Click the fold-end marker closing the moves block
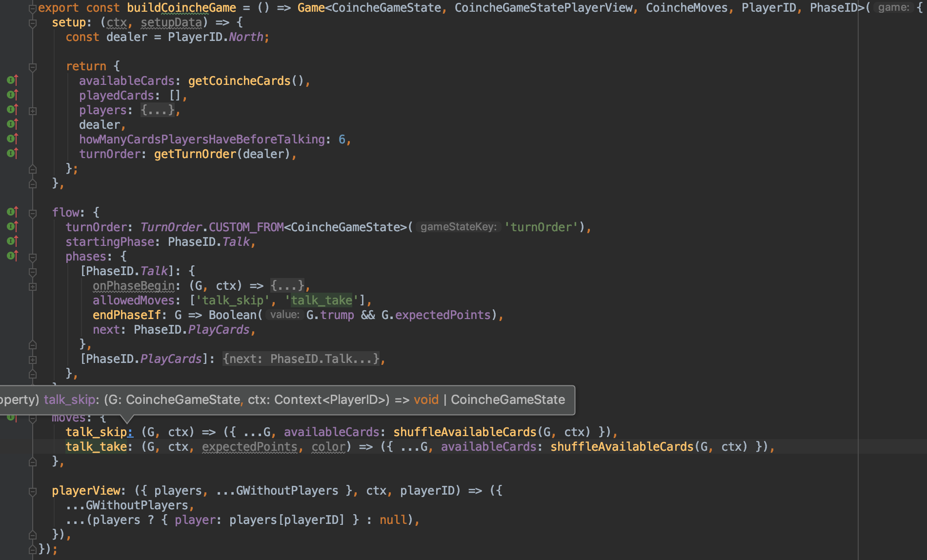This screenshot has width=927, height=560. coord(33,462)
